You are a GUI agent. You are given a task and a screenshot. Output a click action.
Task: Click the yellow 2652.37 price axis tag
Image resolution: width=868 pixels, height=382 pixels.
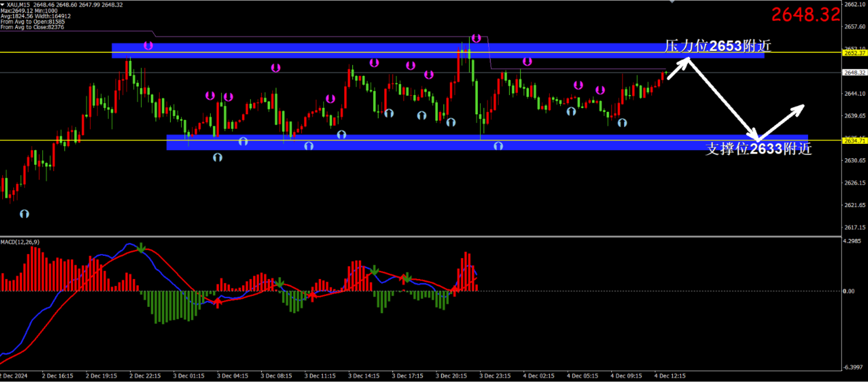(x=855, y=53)
